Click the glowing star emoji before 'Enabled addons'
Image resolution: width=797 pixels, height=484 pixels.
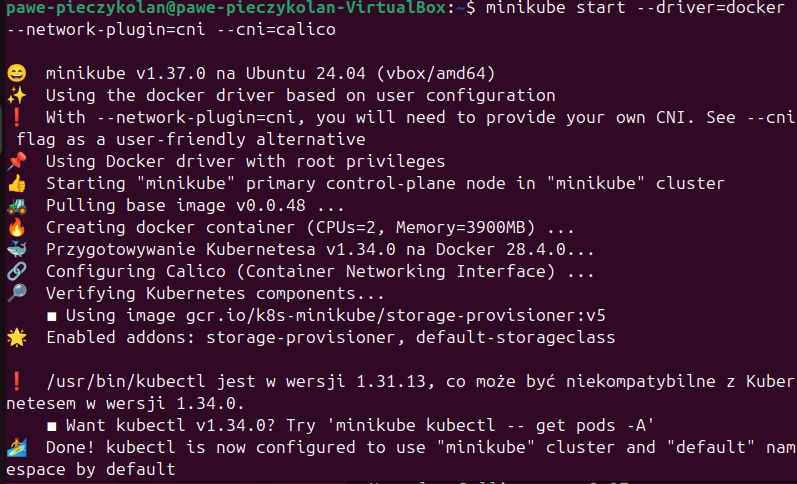point(16,337)
